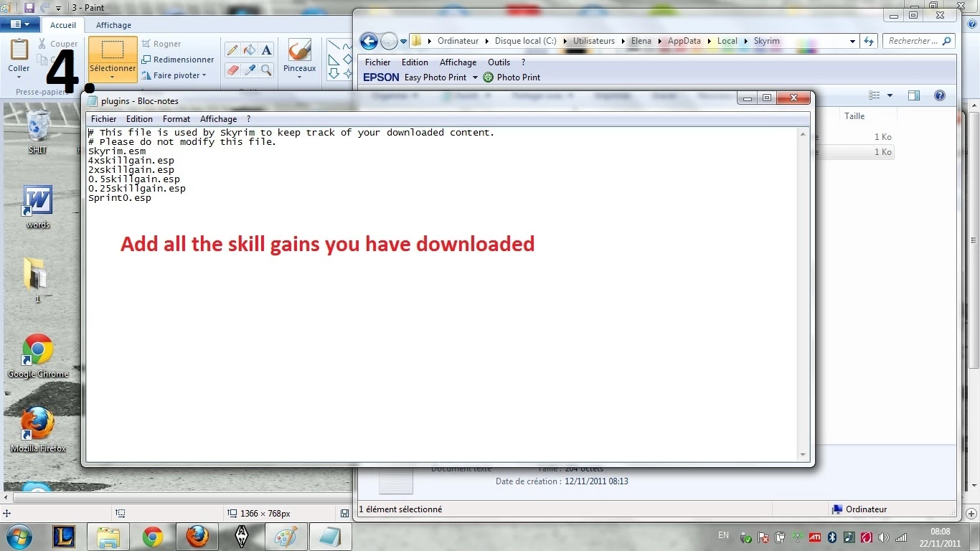
Task: Click the Coller paste icon
Action: [x=19, y=50]
